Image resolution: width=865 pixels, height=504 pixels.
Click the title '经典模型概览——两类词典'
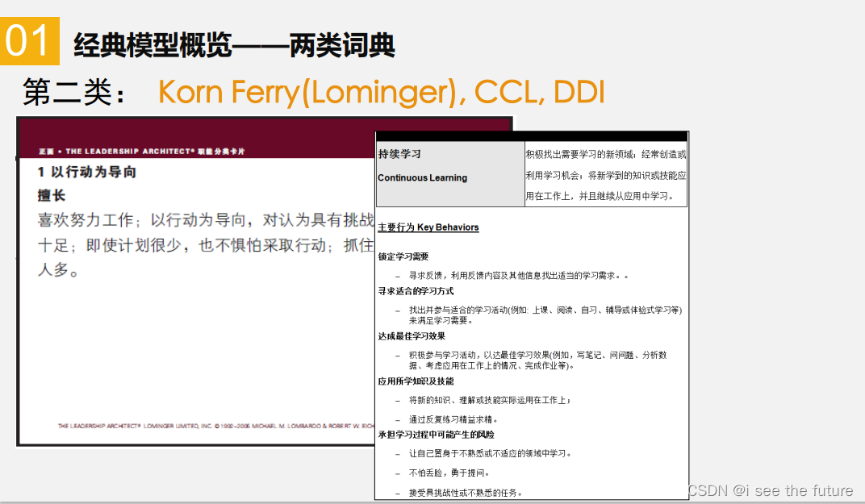tap(235, 45)
